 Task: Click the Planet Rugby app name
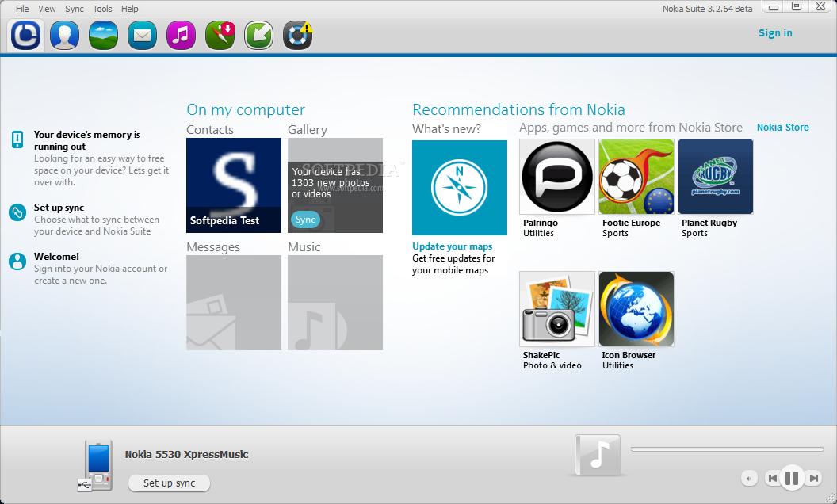[x=709, y=223]
